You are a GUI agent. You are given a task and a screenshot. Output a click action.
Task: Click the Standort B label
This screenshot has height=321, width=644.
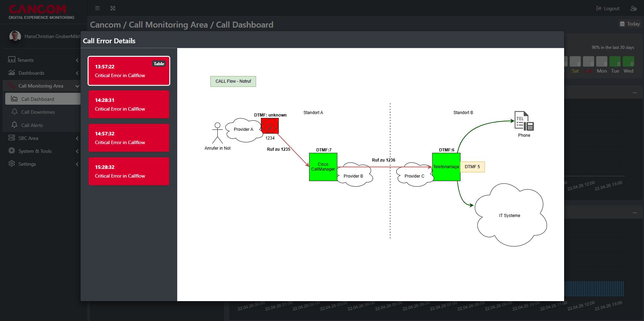click(x=463, y=113)
